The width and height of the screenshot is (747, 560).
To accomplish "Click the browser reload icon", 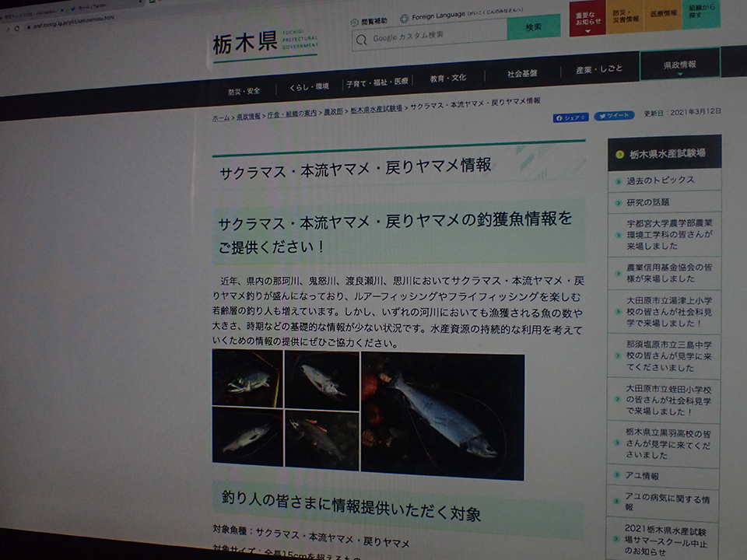I will pos(16,28).
